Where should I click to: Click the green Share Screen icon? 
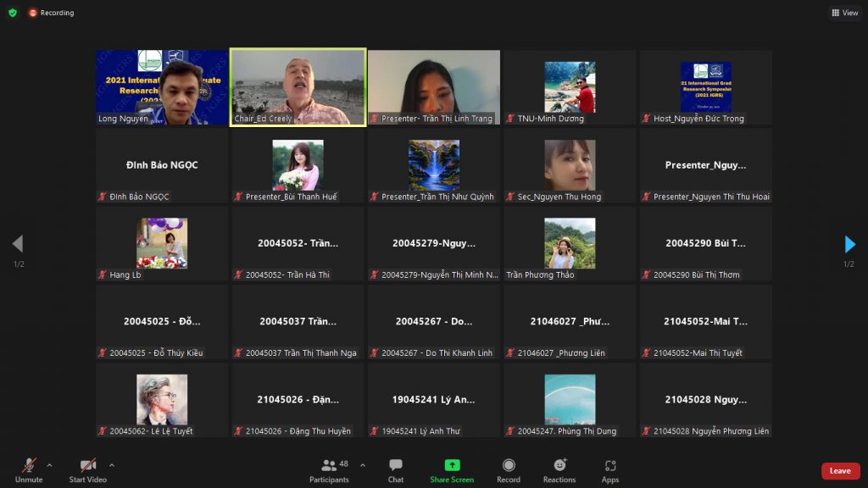click(x=452, y=465)
